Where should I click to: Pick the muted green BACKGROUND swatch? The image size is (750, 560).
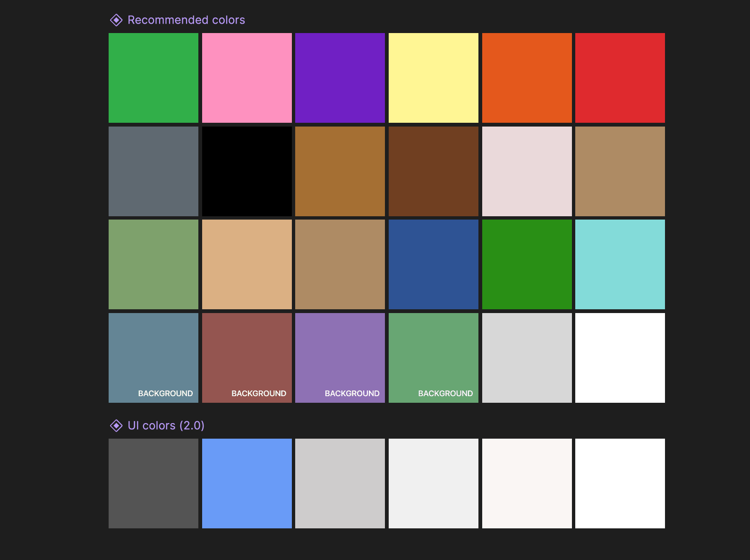433,357
